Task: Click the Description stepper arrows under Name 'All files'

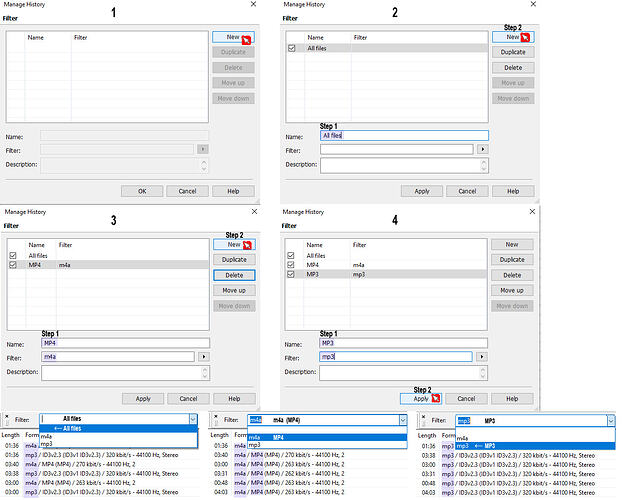Action: click(x=483, y=166)
